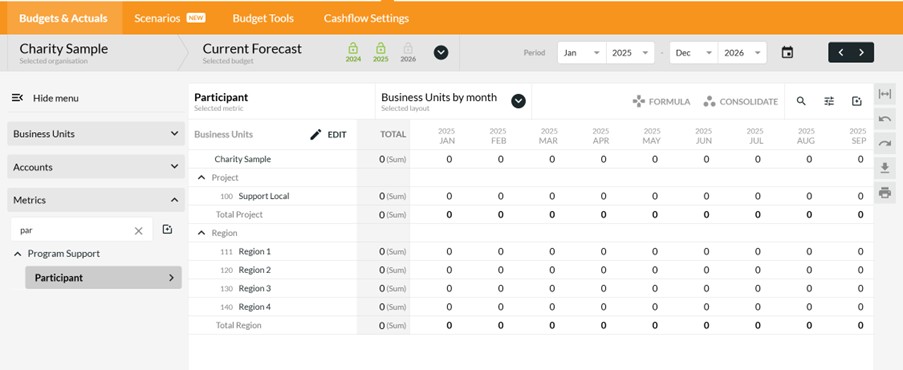Select the Charity Sample table row label
Screen dimensions: 903x370
coord(242,159)
